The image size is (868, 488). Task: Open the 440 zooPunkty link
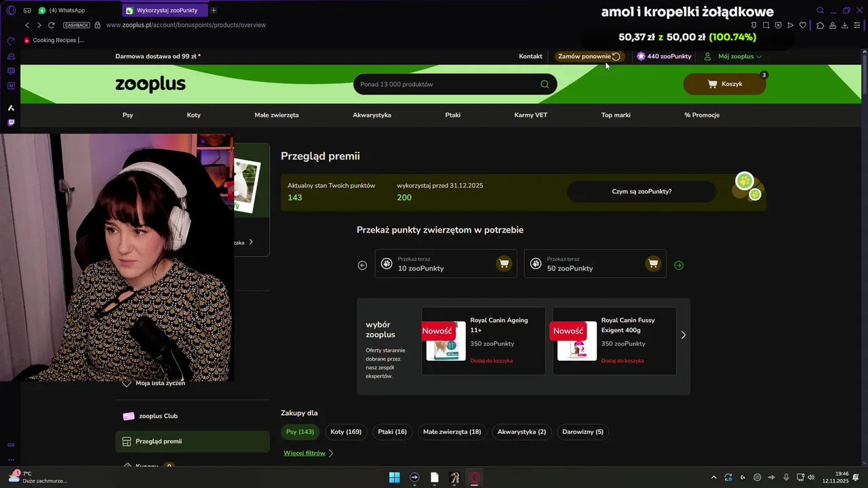664,56
